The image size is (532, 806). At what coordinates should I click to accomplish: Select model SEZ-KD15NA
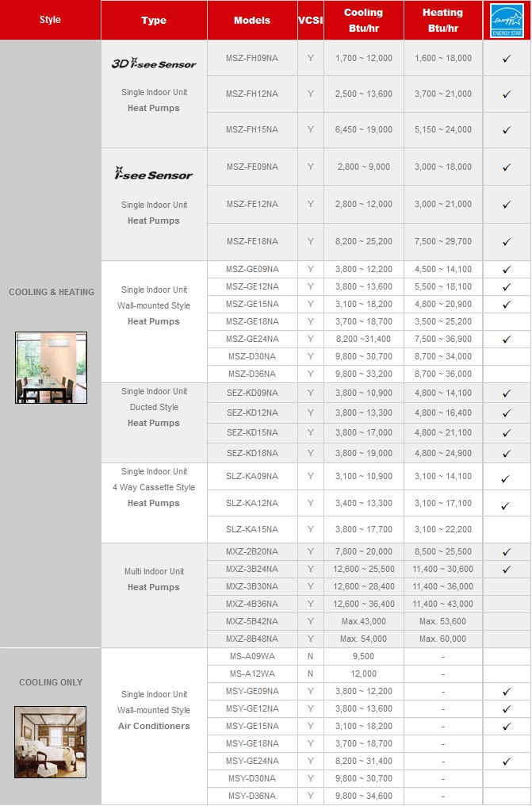point(252,433)
